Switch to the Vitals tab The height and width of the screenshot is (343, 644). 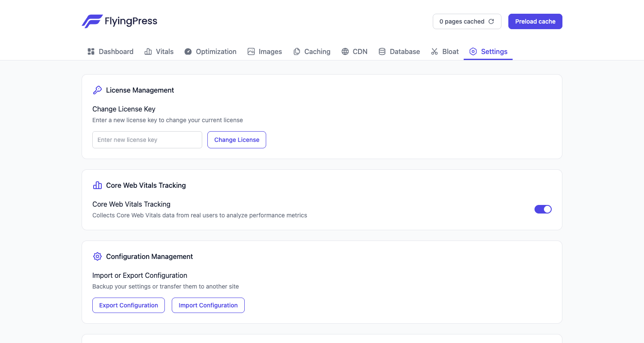point(159,51)
